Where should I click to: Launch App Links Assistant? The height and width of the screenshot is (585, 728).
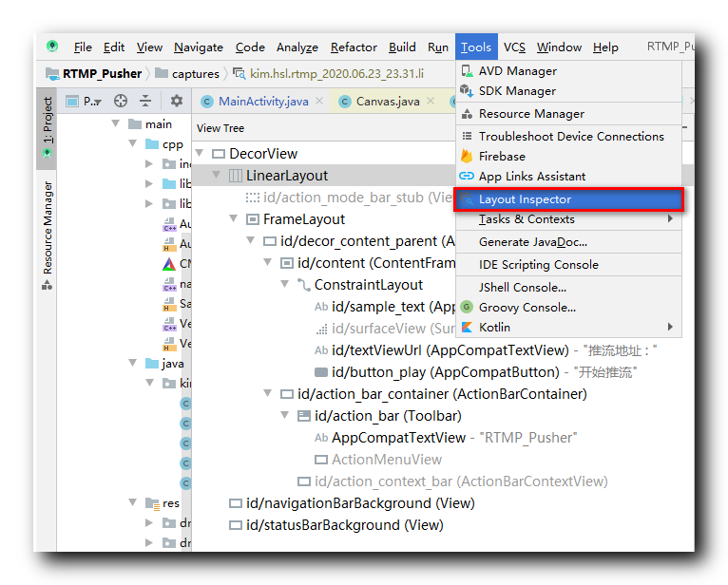coord(568,177)
